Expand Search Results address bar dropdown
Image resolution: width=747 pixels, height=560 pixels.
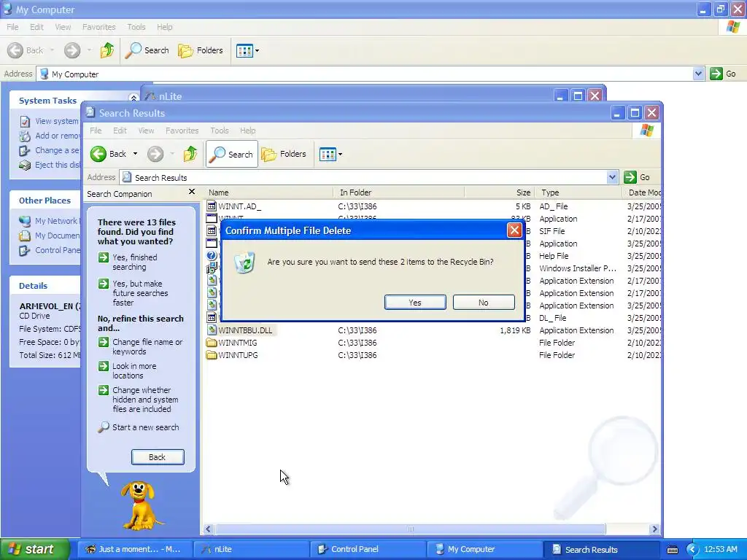[x=612, y=177]
